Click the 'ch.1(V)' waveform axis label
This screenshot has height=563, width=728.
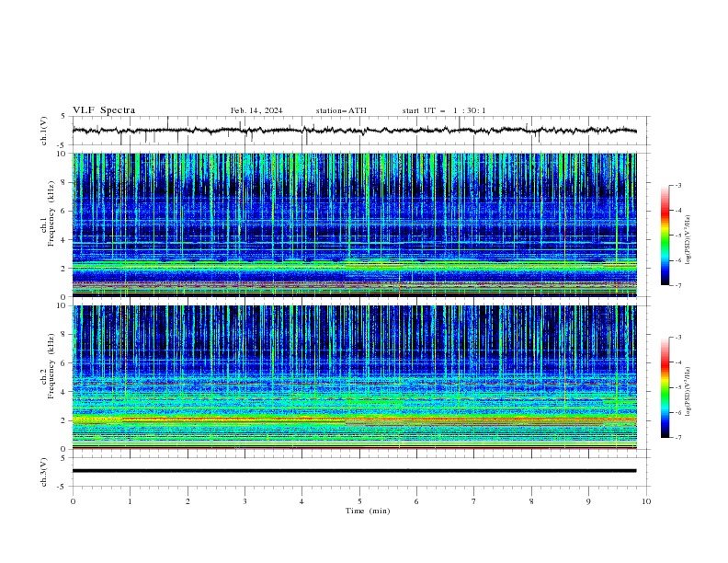pos(44,131)
